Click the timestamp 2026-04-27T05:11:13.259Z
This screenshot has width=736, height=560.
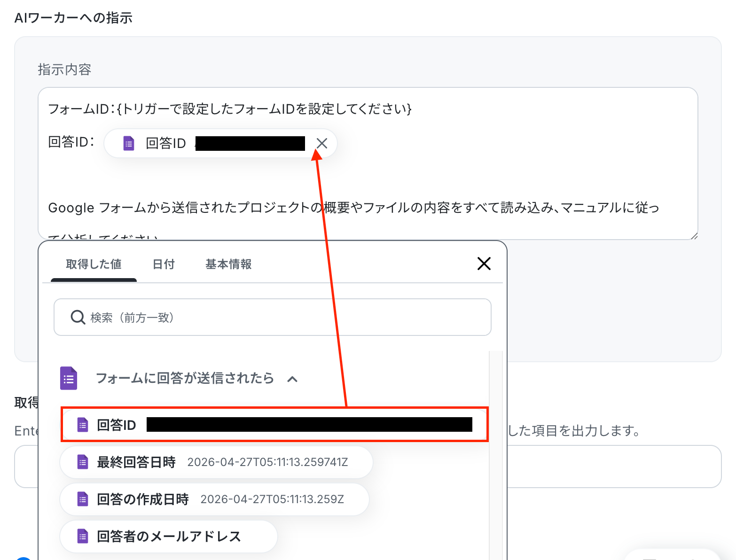pos(272,499)
